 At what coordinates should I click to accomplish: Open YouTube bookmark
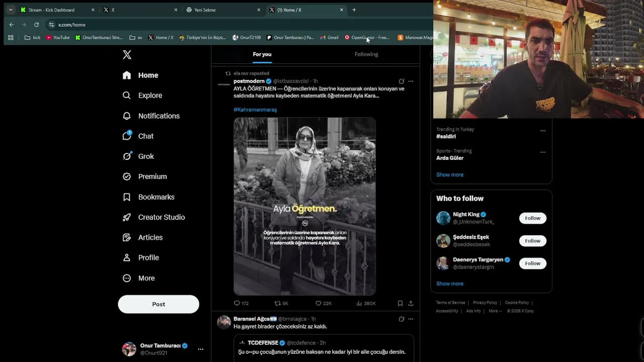click(x=58, y=38)
